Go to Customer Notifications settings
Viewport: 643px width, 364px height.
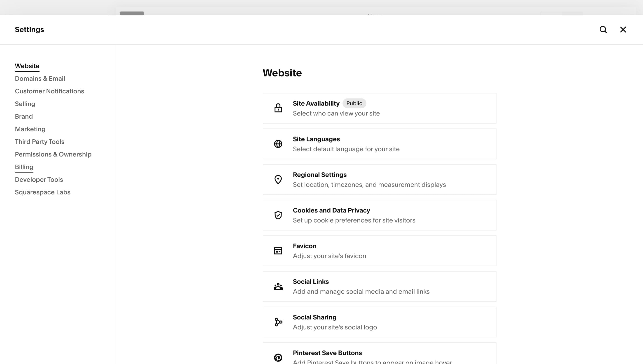point(49,91)
